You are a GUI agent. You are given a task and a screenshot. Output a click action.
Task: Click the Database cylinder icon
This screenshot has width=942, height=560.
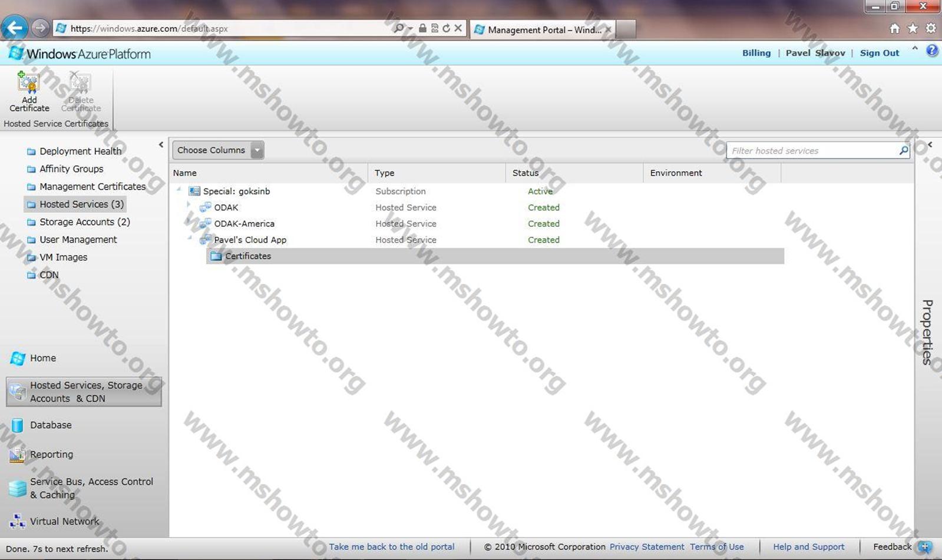pyautogui.click(x=17, y=425)
